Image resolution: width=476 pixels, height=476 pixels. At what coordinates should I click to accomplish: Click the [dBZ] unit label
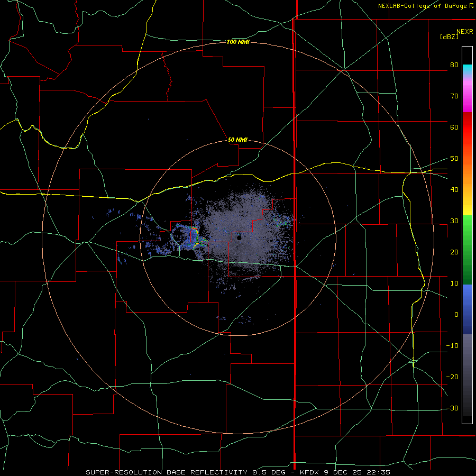click(x=449, y=36)
